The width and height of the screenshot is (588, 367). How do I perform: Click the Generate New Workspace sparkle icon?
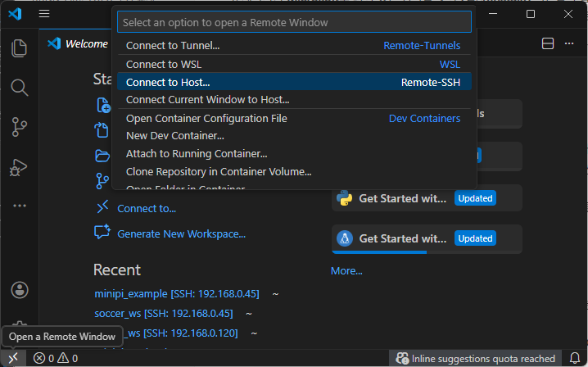[x=102, y=232]
